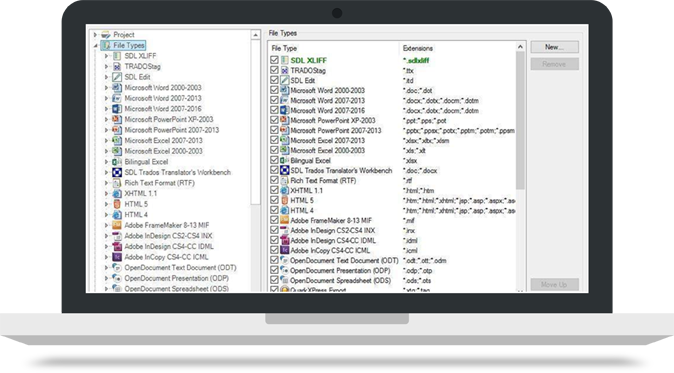Disable the Adobe InCopy CS4-CC ICML checkbox

(x=274, y=250)
